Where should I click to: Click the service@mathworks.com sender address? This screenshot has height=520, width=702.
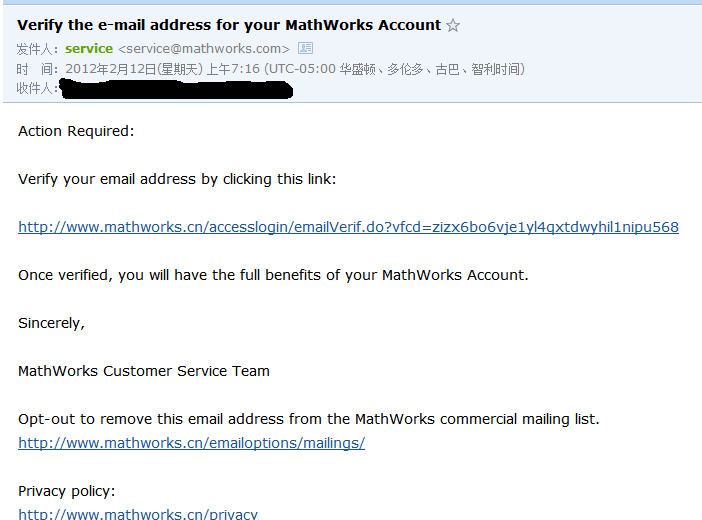point(204,49)
